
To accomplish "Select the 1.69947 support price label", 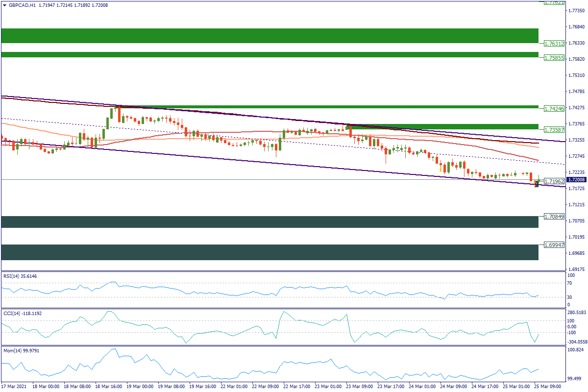I will click(x=555, y=244).
